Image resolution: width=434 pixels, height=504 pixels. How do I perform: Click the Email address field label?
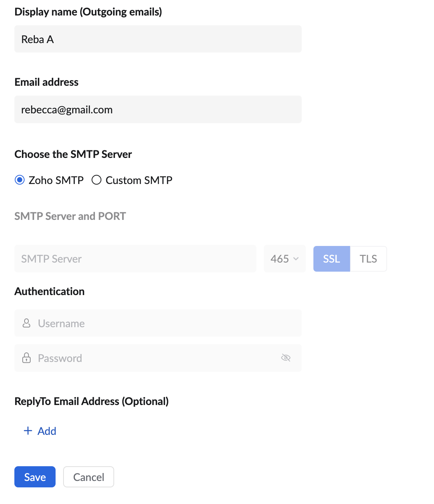(46, 82)
